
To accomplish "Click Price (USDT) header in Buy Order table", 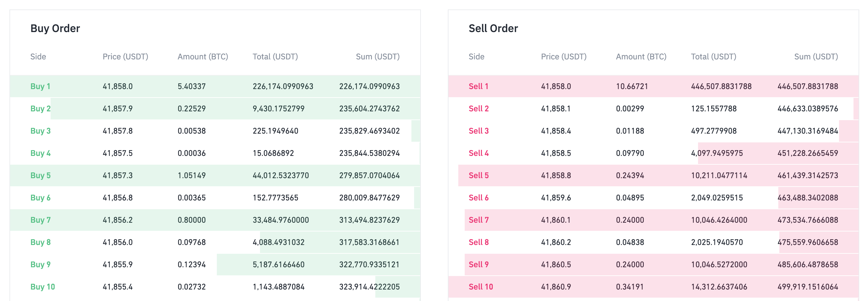I will point(125,57).
